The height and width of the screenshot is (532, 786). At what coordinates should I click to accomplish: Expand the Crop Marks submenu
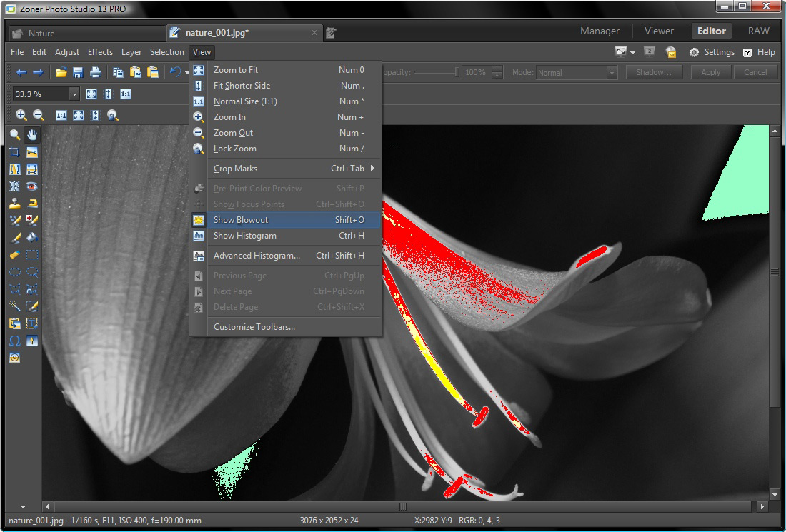pyautogui.click(x=235, y=169)
